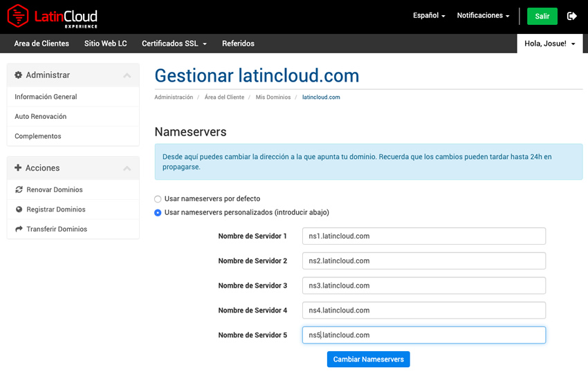Click the logout arrow icon beside Salir
Viewport: 588px width, 374px height.
point(572,16)
